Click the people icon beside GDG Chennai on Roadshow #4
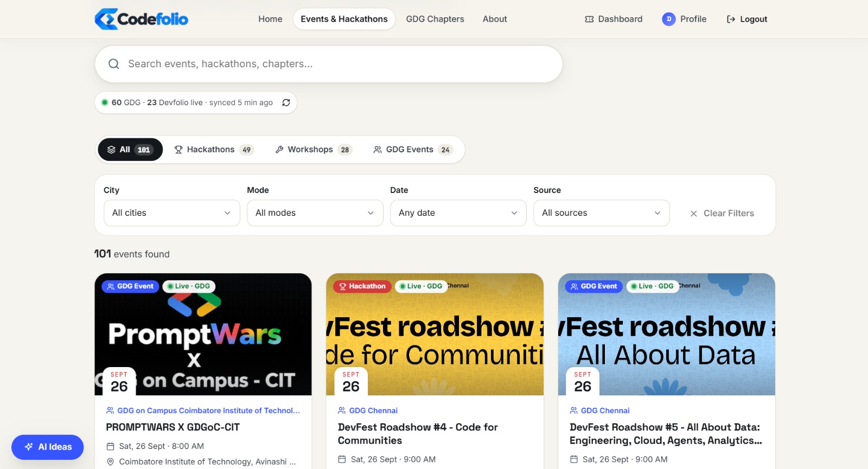The height and width of the screenshot is (469, 868). tap(342, 410)
